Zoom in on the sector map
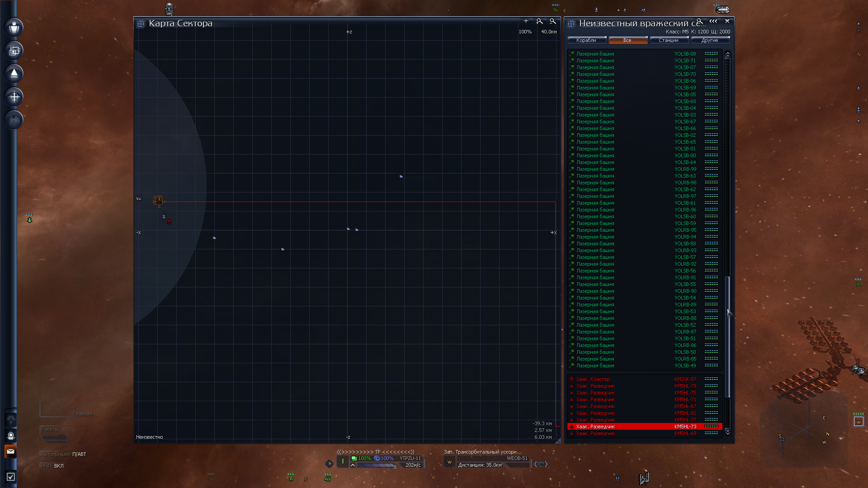Viewport: 868px width, 488px height. pos(539,21)
